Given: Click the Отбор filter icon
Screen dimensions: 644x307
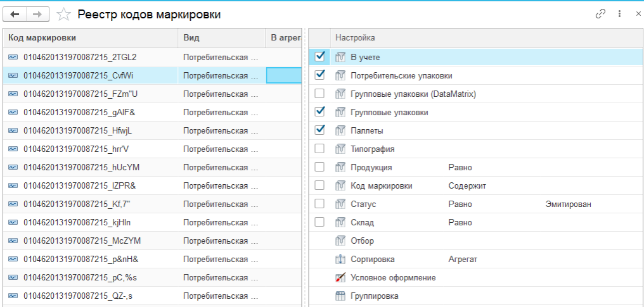Looking at the screenshot, I should 340,241.
